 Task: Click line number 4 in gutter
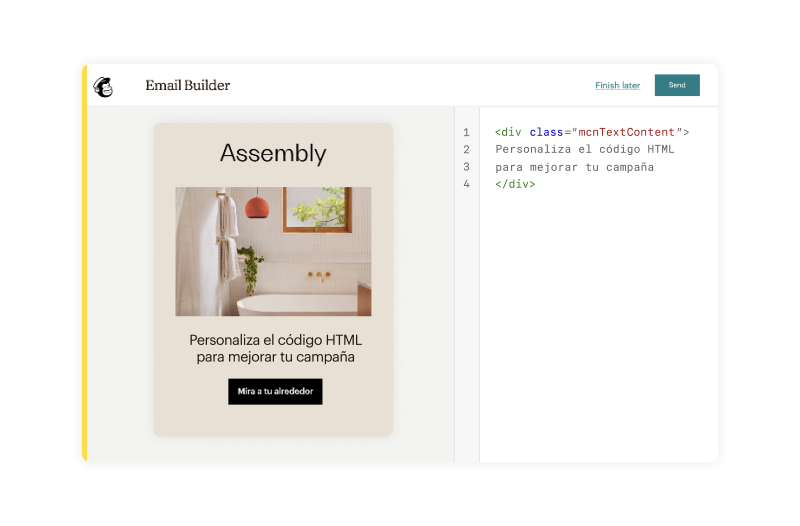point(466,184)
